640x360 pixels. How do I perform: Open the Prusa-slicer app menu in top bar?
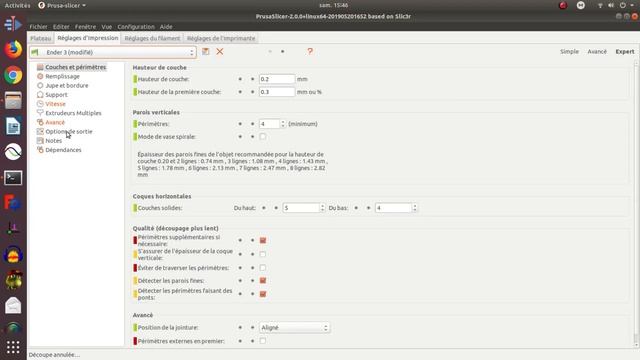(x=62, y=5)
